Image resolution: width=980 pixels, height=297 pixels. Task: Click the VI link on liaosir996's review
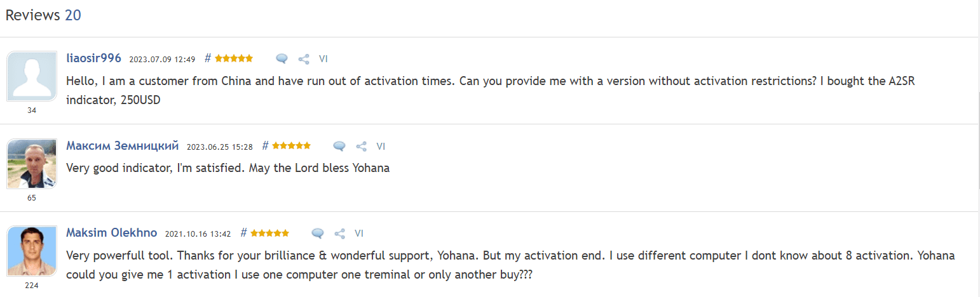pos(323,59)
